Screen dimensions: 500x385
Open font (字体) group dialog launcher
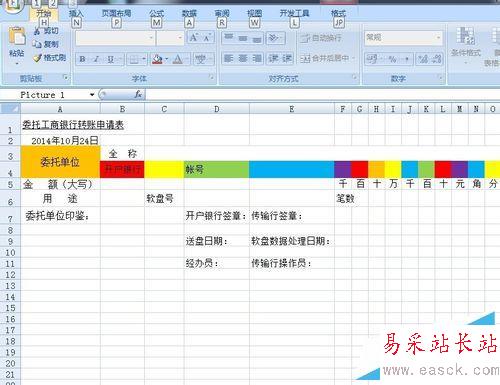pyautogui.click(x=211, y=78)
